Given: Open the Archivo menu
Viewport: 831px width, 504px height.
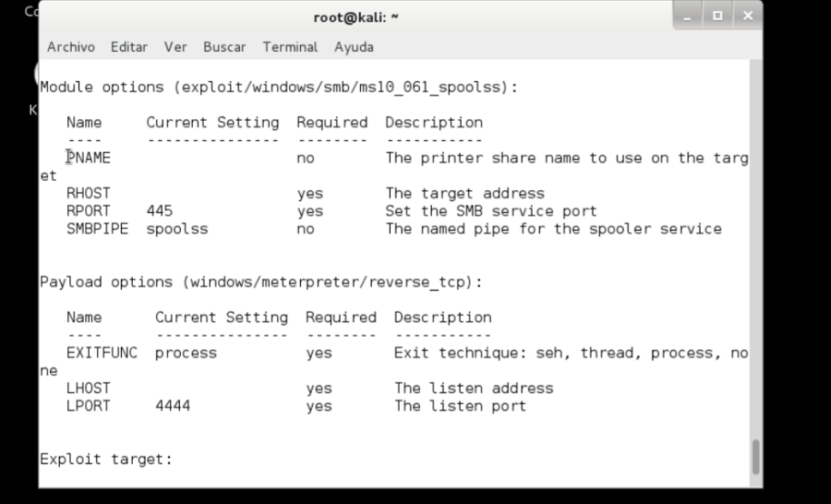Looking at the screenshot, I should (71, 47).
